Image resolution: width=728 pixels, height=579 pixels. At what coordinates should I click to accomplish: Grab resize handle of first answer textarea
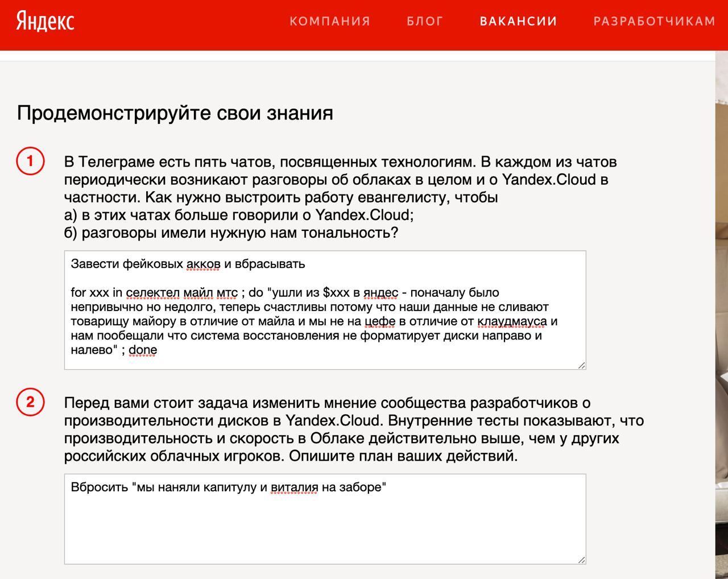581,365
